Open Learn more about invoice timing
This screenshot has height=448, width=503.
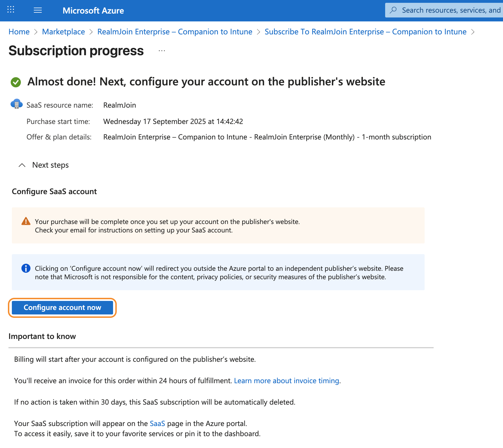coord(286,381)
